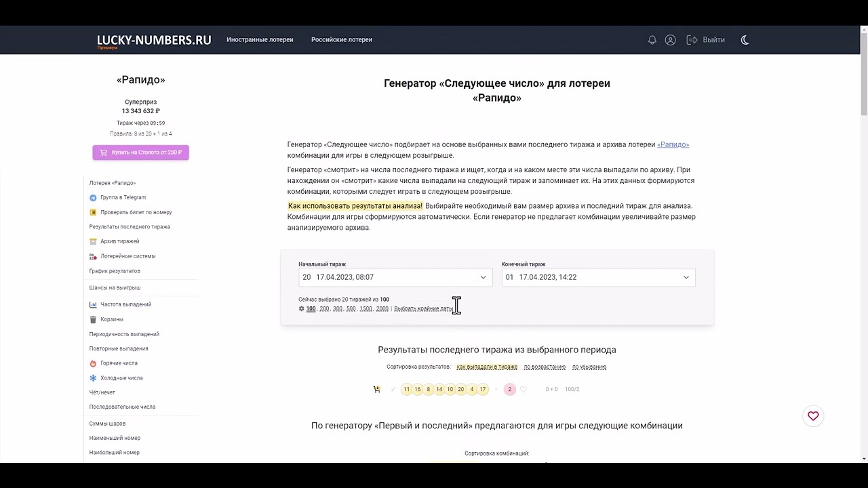Viewport: 868px width, 488px height.
Task: Open the user profile icon
Action: coord(670,40)
